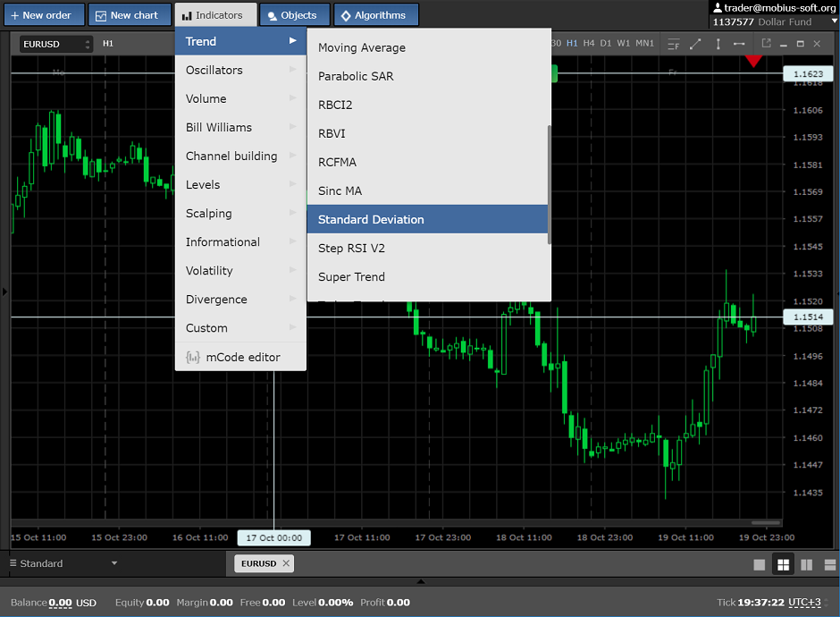Switch chart timeframe to H4
Image resolution: width=840 pixels, height=617 pixels.
pyautogui.click(x=589, y=44)
